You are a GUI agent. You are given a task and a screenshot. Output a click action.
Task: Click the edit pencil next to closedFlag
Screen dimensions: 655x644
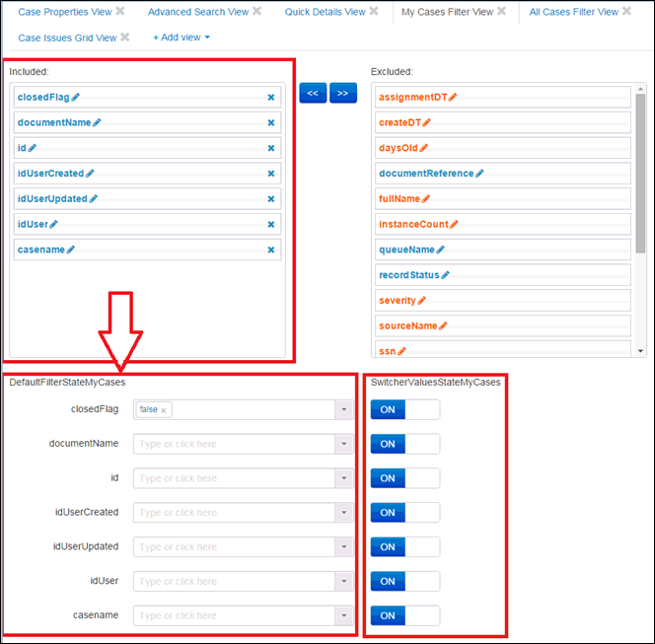click(x=76, y=98)
